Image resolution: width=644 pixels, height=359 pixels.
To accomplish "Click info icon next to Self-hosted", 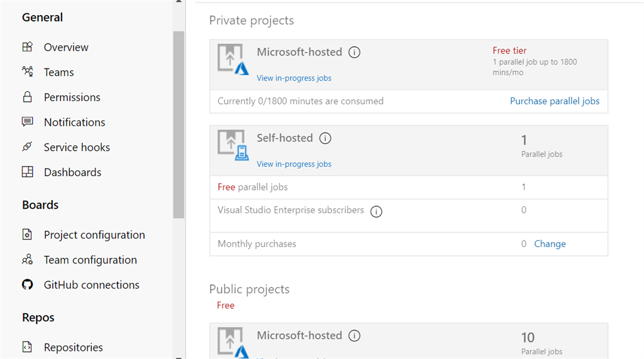I will click(325, 138).
